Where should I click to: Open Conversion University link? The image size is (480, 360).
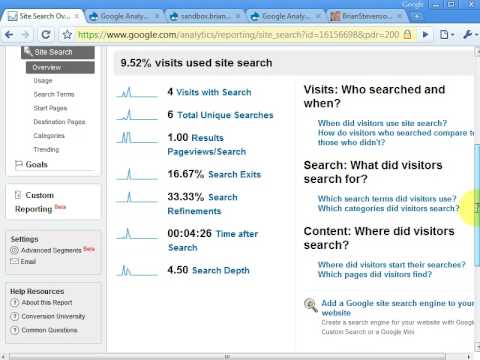(53, 316)
